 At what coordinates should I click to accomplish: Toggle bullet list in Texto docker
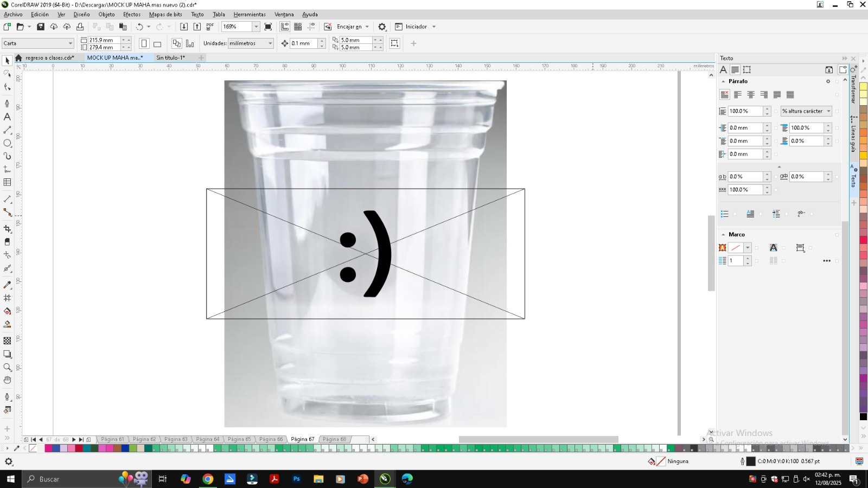[724, 214]
